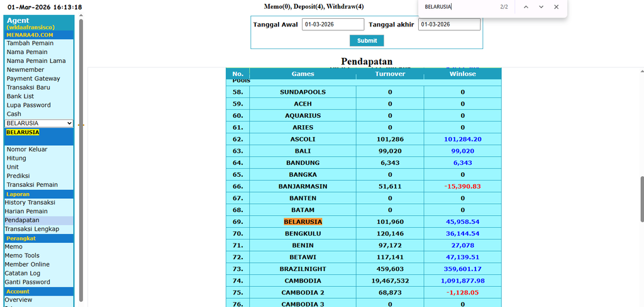Go to next find match arrow
644x307 pixels.
pyautogui.click(x=541, y=7)
